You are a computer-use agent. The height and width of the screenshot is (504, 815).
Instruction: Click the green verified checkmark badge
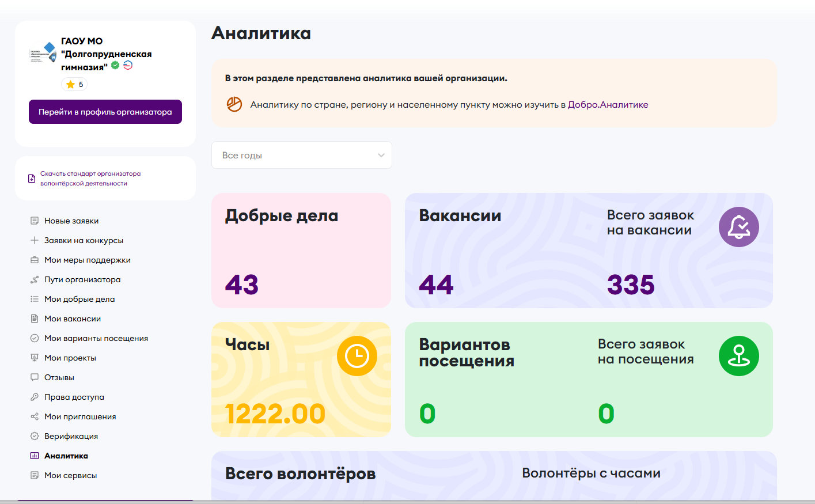point(115,66)
